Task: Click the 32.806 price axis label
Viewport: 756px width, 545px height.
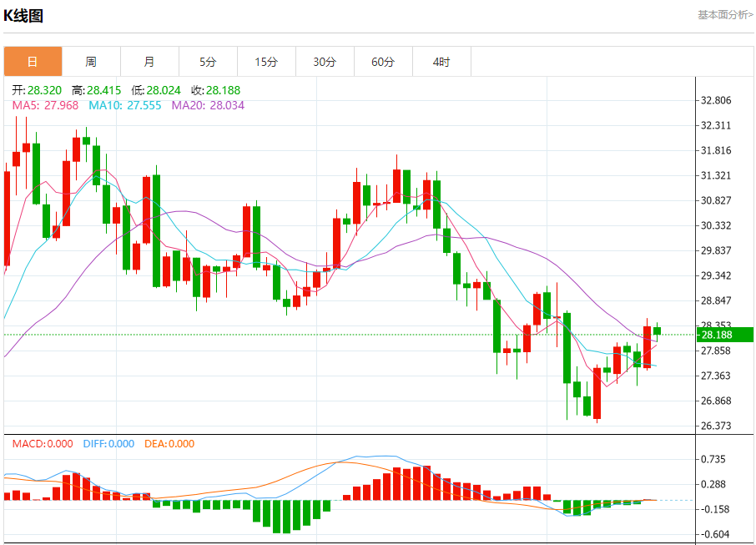Action: (x=715, y=100)
